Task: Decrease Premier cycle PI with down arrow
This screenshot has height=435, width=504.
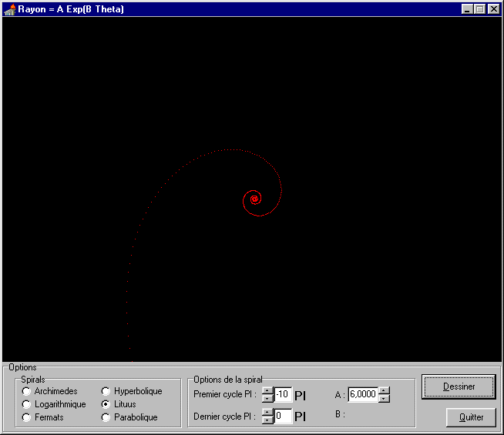Action: (267, 399)
